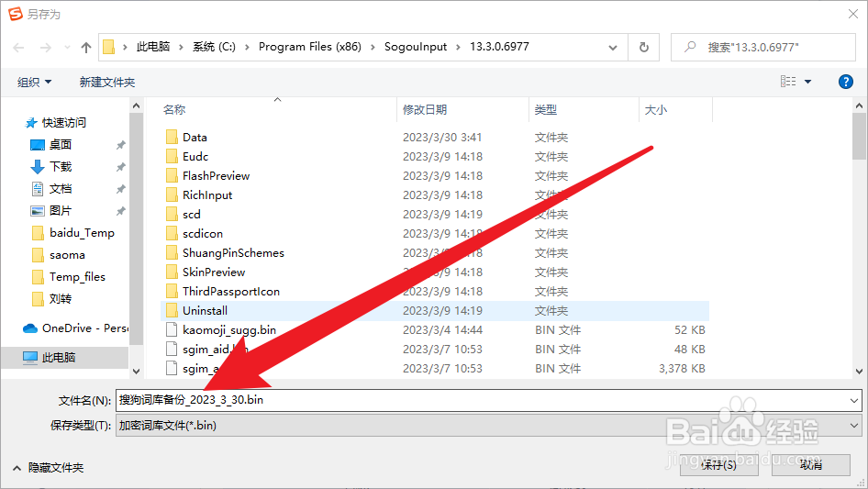Close the 另存为 dialog

[853, 14]
